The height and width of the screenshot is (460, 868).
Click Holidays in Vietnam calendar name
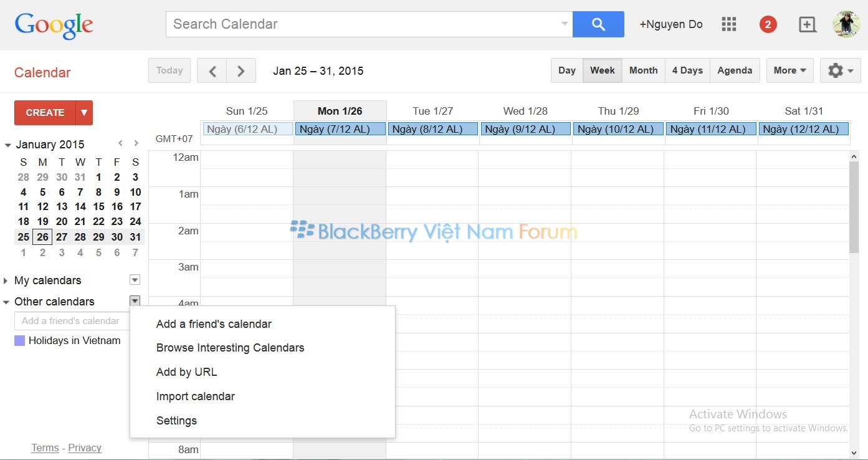[75, 341]
